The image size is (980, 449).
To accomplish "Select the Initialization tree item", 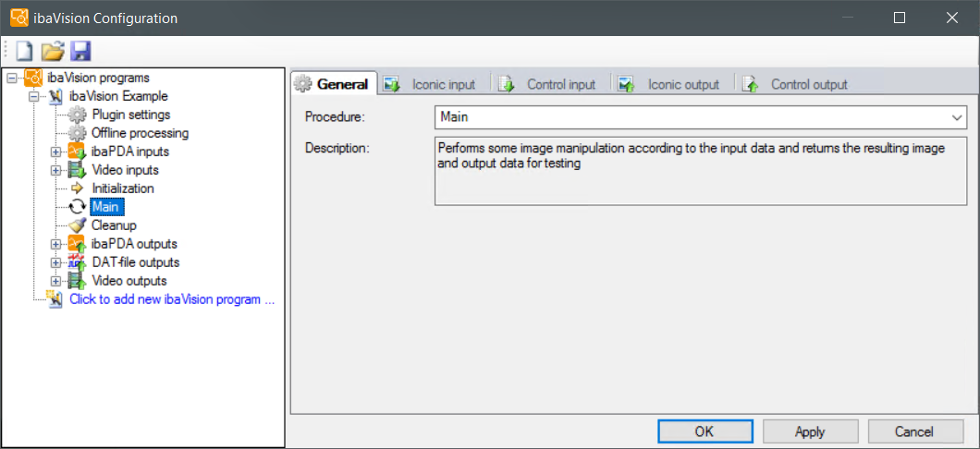I will click(122, 188).
